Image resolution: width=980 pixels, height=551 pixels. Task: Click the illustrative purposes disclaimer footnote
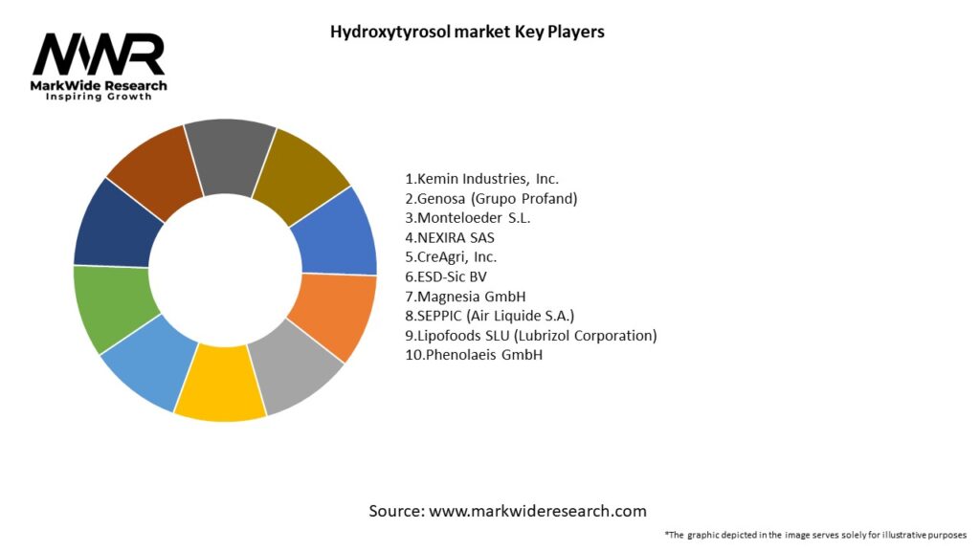815,535
